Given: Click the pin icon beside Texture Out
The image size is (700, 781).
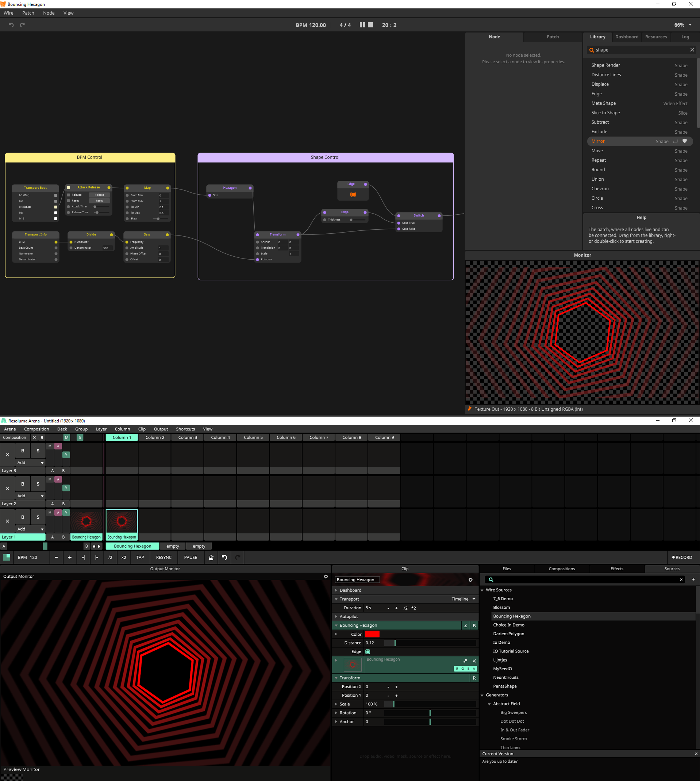Looking at the screenshot, I should (x=470, y=409).
